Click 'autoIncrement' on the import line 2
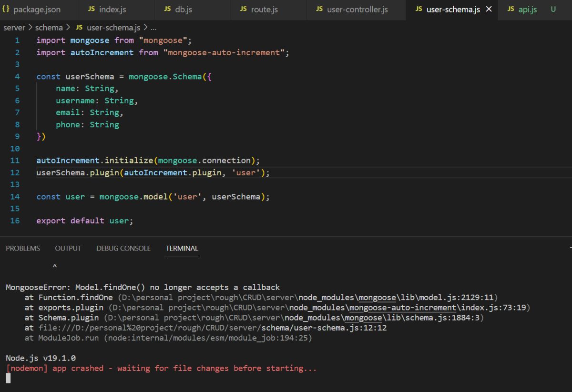The width and height of the screenshot is (572, 392). (x=102, y=52)
